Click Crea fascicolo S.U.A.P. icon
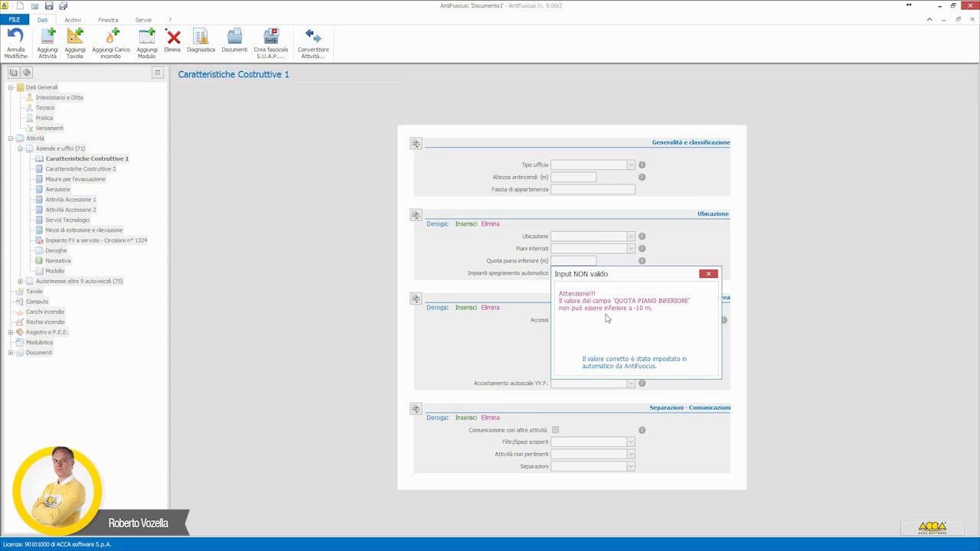980x551 pixels. click(x=271, y=36)
